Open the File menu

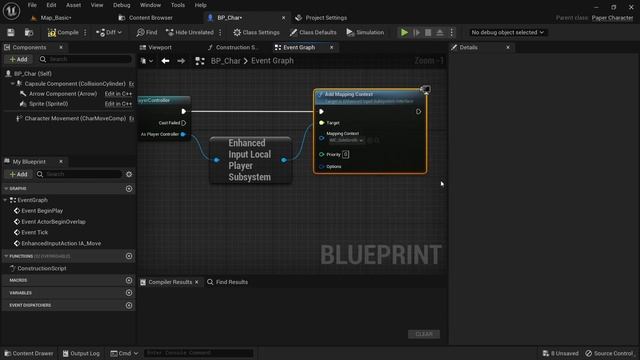(x=32, y=5)
